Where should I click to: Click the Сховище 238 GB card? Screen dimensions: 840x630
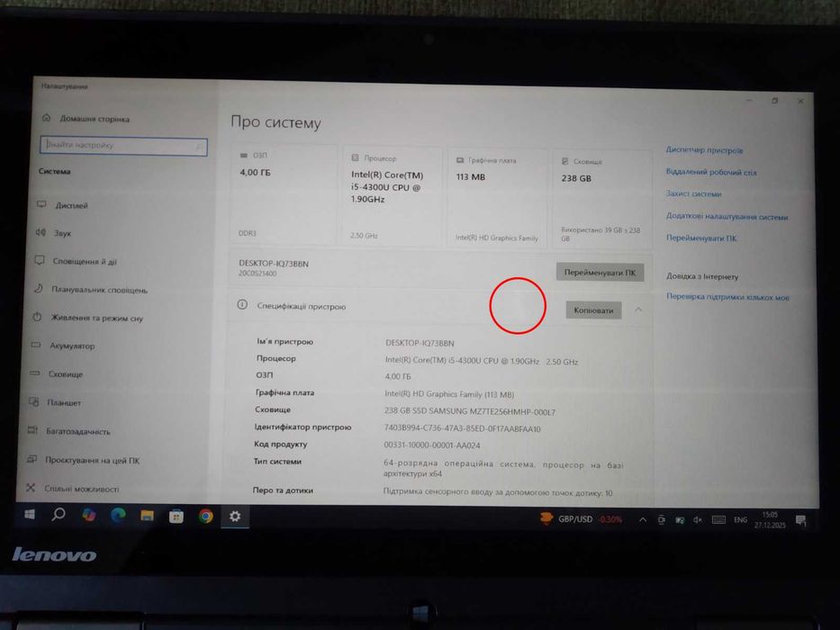[601, 200]
